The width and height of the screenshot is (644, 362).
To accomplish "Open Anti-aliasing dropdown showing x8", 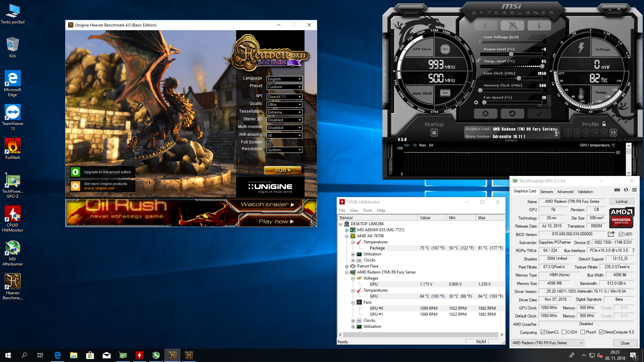I will pos(284,135).
